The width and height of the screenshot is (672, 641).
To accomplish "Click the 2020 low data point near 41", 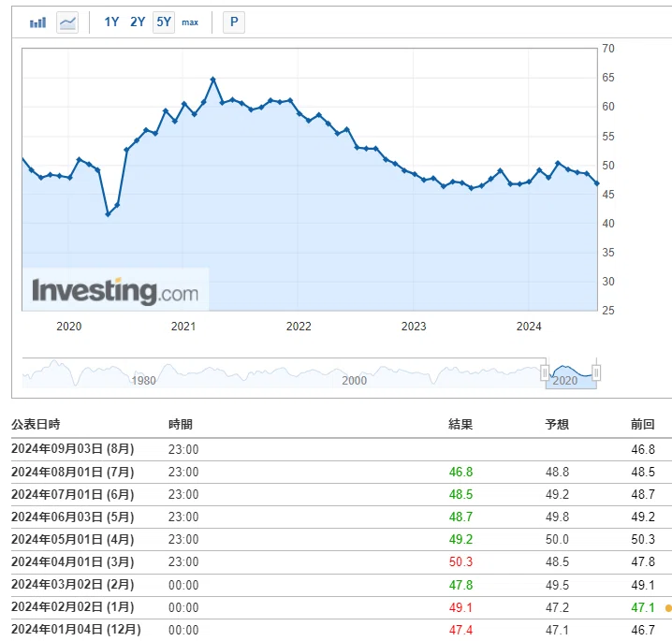I will tap(108, 213).
